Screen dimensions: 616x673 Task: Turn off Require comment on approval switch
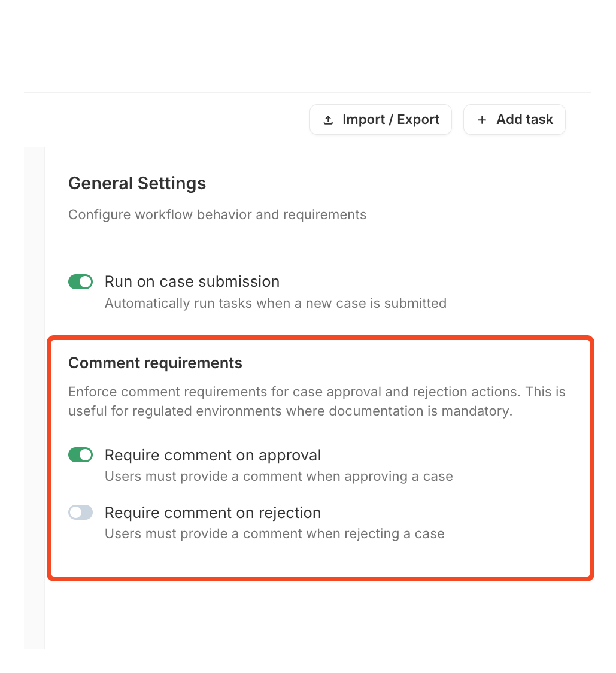point(81,455)
